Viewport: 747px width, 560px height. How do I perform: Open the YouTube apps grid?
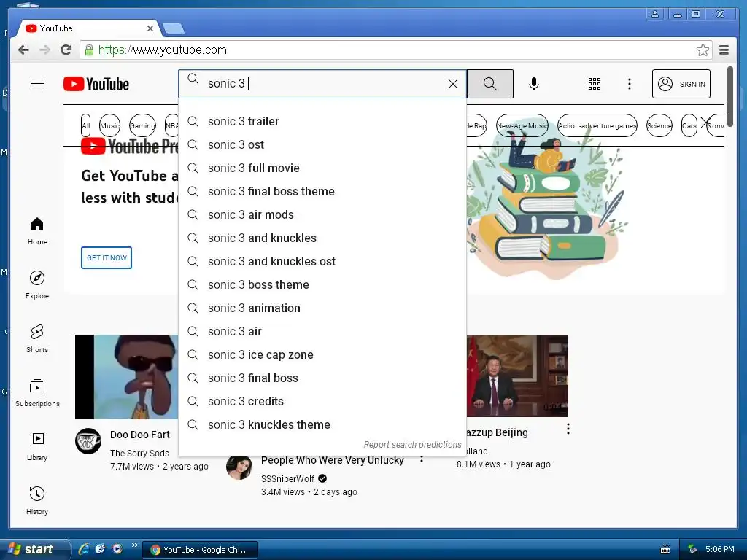coord(594,84)
